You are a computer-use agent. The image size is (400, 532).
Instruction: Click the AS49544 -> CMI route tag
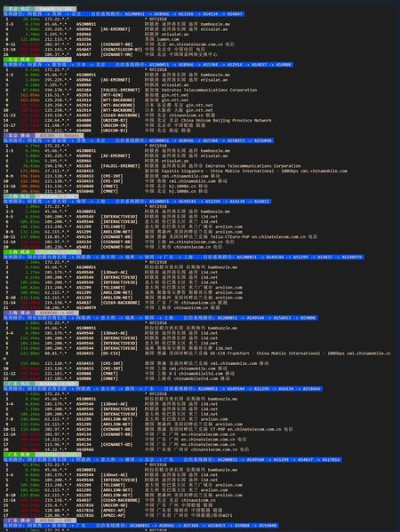click(x=57, y=313)
